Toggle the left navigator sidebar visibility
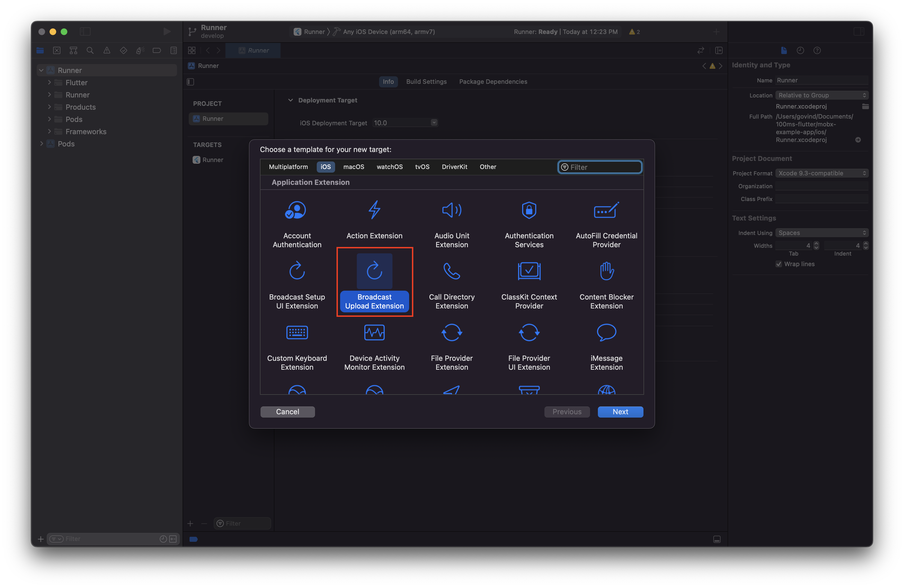Image resolution: width=904 pixels, height=588 pixels. (x=85, y=31)
